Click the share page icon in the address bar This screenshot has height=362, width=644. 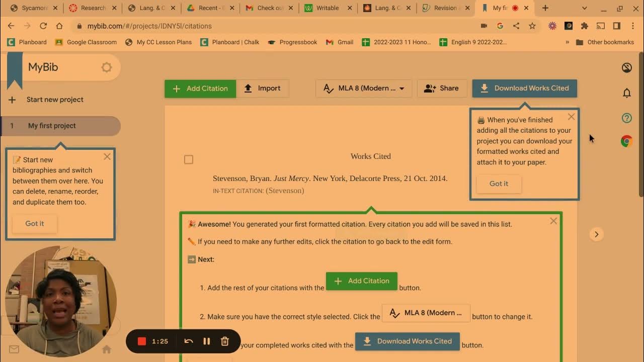point(516,26)
